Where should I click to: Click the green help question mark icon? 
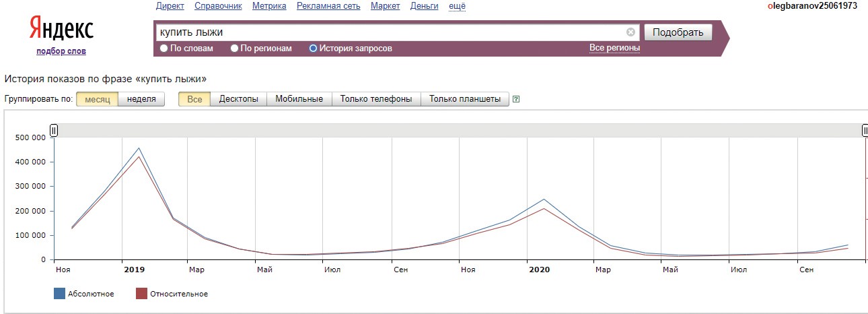[516, 99]
